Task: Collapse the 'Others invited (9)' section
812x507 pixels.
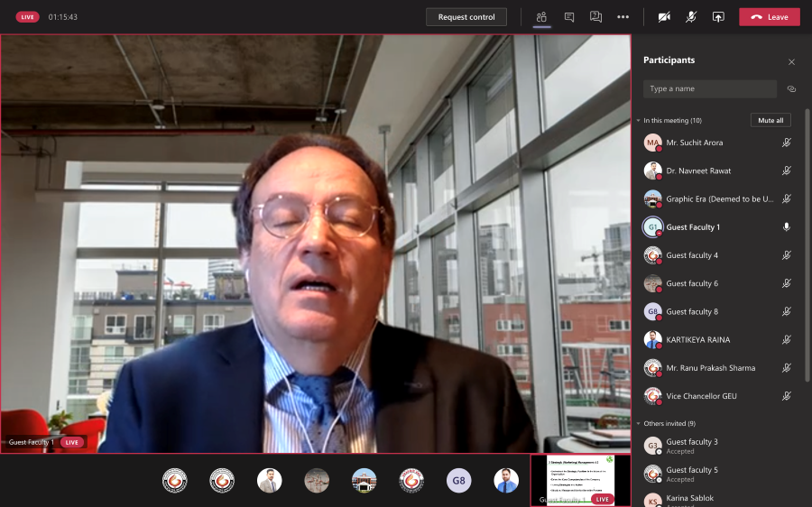Action: coord(638,424)
